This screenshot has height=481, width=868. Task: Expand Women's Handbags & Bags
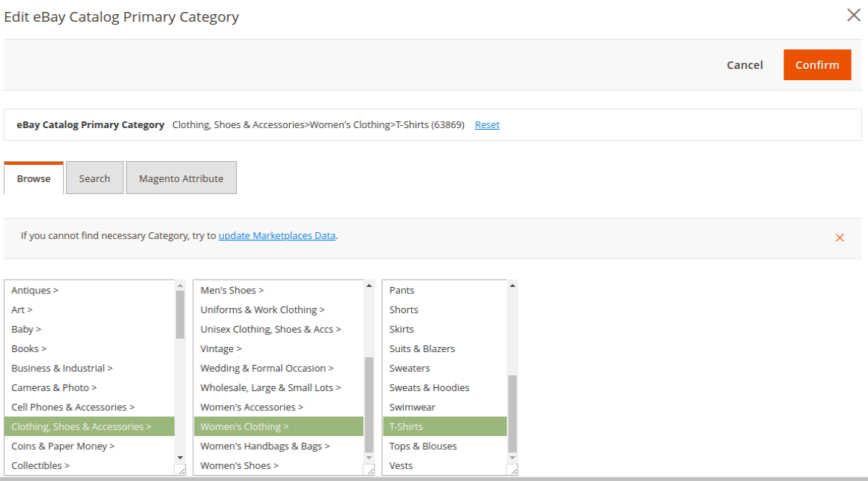(x=265, y=447)
